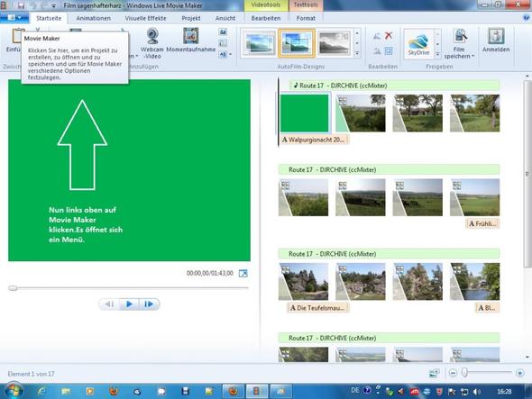Image resolution: width=532 pixels, height=399 pixels.
Task: Click the add title icon beside Momentaufnahme
Action: [223, 32]
